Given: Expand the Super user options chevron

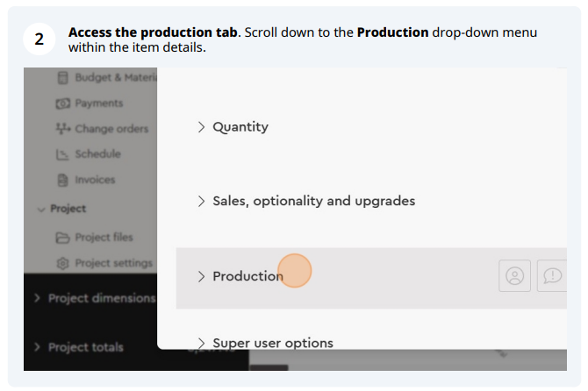Looking at the screenshot, I should (x=201, y=343).
